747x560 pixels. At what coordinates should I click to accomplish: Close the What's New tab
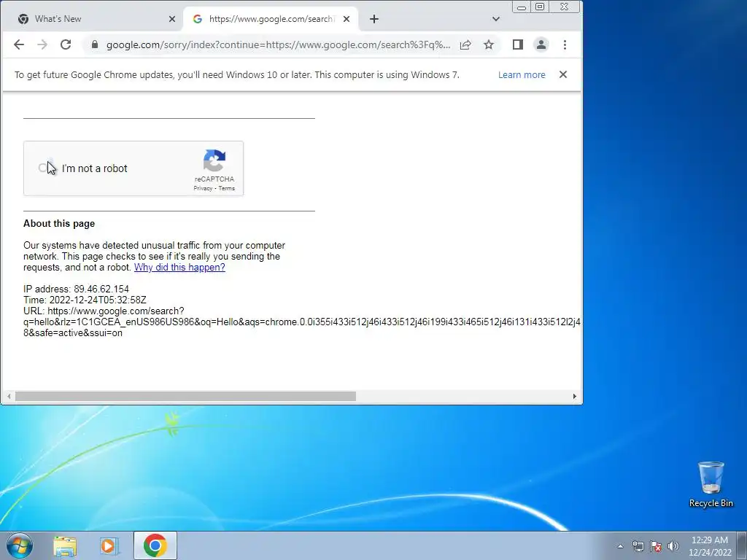(172, 19)
